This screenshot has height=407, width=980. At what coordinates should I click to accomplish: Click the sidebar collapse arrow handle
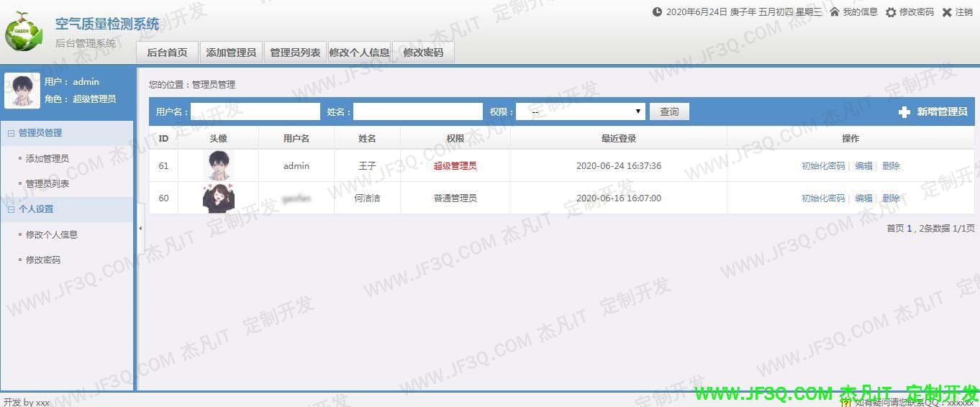(140, 228)
